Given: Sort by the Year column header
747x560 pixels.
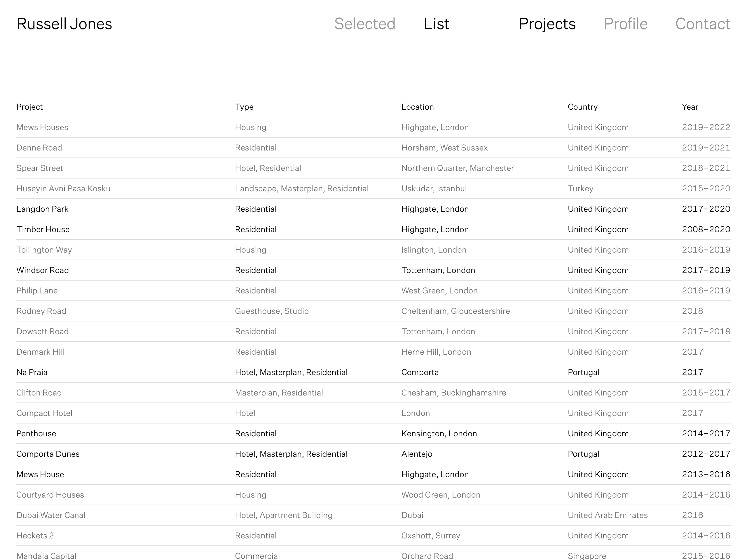Looking at the screenshot, I should (690, 107).
